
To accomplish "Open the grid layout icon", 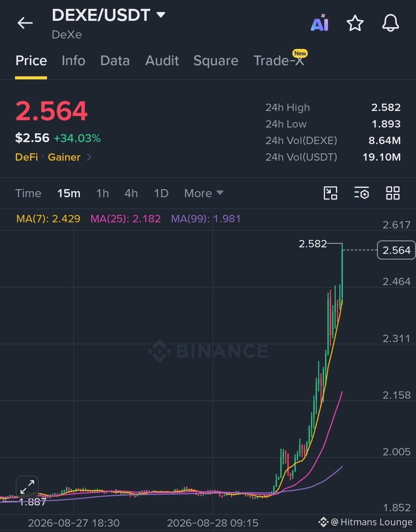I will [x=393, y=193].
